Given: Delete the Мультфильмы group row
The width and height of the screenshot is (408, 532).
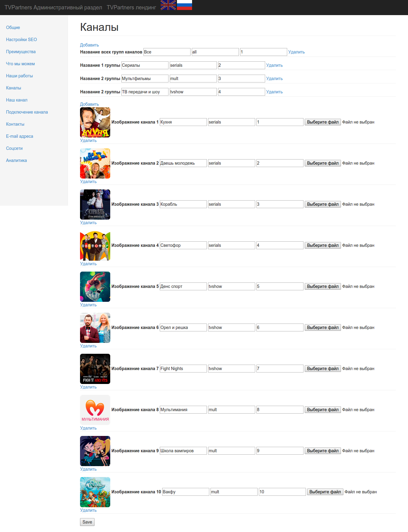Looking at the screenshot, I should tap(275, 79).
